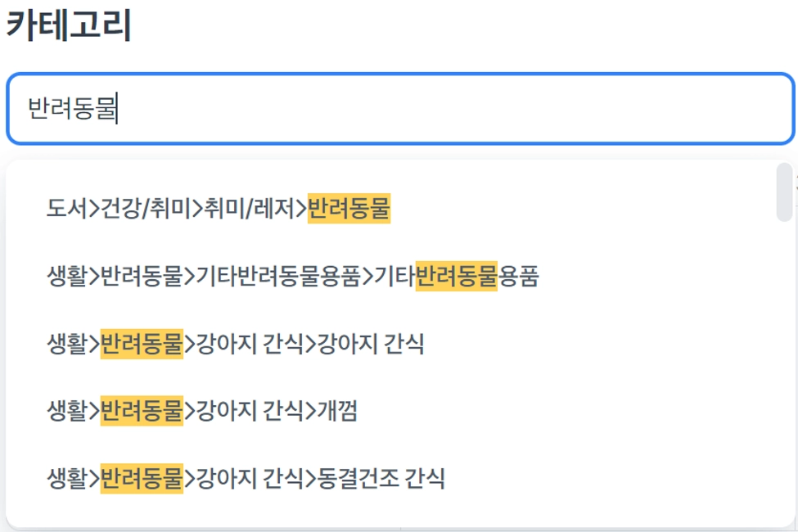Click the scrollbar track below the thumb
Image resolution: width=798 pixels, height=532 pixels.
784,368
